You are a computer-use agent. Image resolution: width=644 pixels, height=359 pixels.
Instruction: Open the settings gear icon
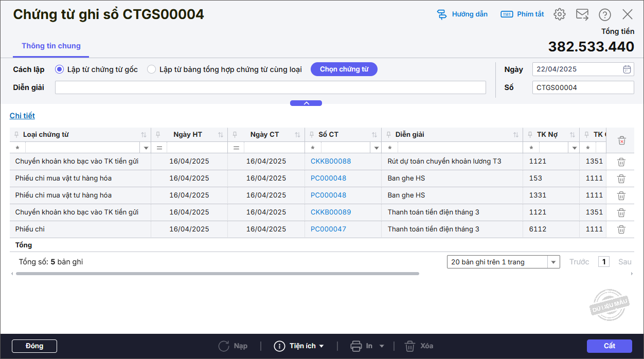tap(560, 14)
